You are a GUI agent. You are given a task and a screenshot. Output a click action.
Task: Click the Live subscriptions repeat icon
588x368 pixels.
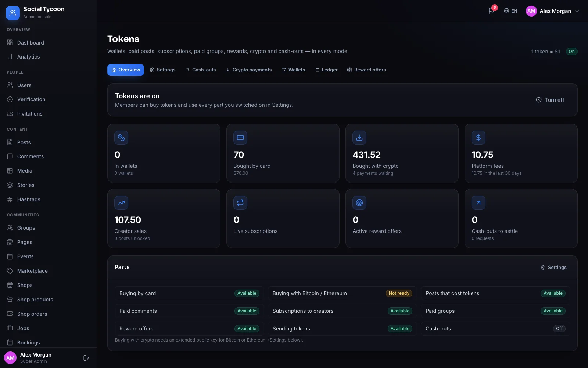pyautogui.click(x=240, y=203)
